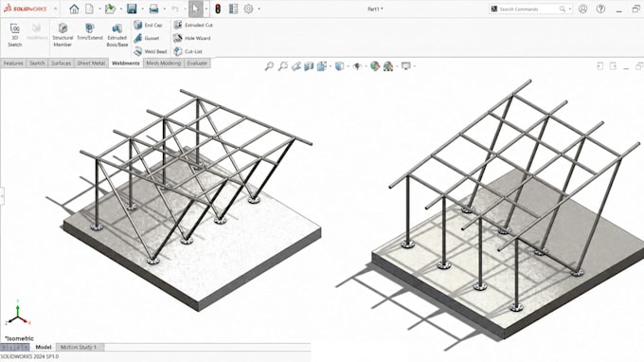The image size is (644, 362).
Task: Add an End Cap feature
Action: [149, 25]
